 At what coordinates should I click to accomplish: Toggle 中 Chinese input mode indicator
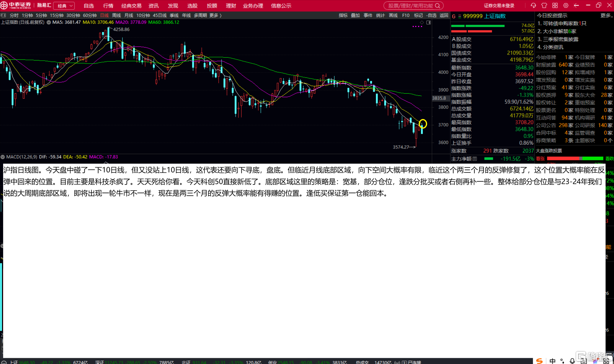tap(552, 361)
